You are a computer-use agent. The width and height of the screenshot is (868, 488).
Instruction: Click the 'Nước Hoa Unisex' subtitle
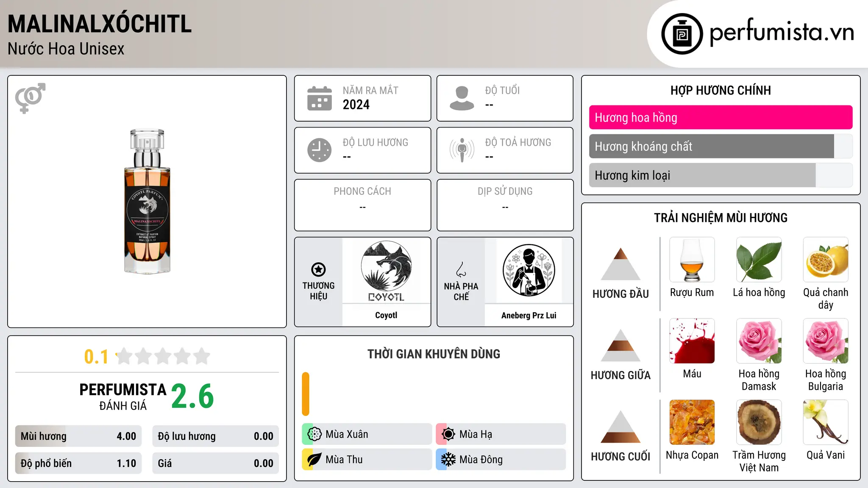point(66,49)
